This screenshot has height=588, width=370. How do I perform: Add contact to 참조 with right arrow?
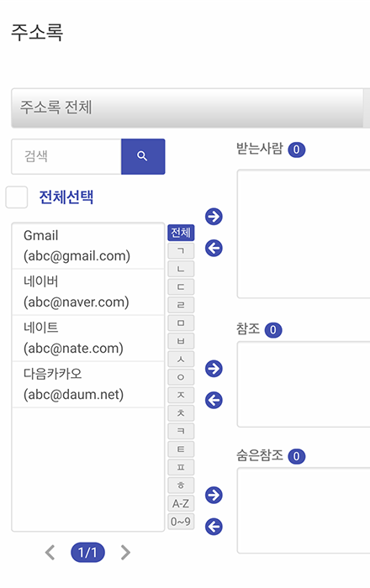[x=214, y=368]
